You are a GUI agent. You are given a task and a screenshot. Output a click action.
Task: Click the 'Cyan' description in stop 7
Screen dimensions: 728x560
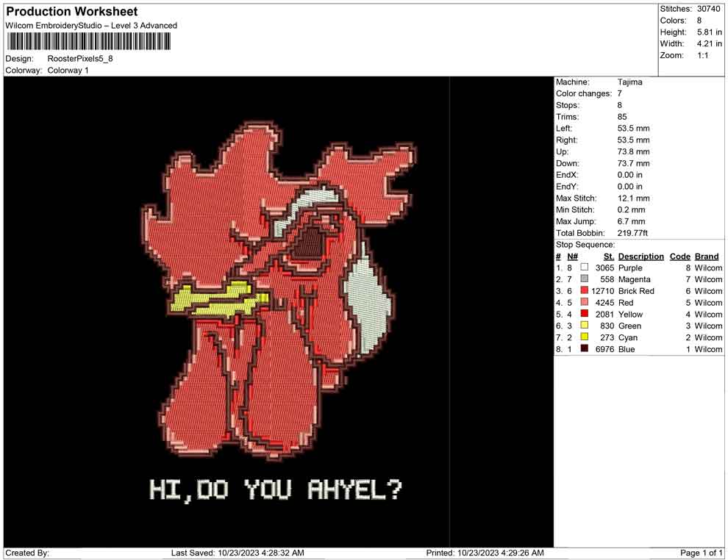tap(628, 337)
